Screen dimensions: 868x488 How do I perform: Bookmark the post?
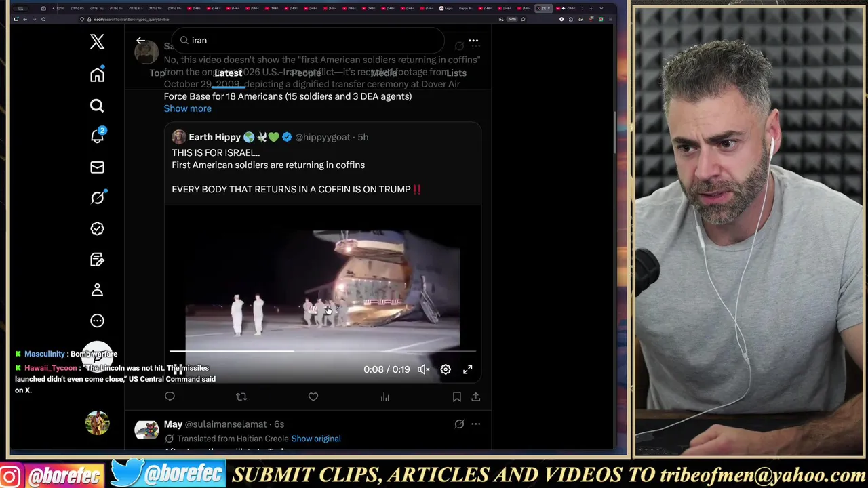(x=457, y=396)
